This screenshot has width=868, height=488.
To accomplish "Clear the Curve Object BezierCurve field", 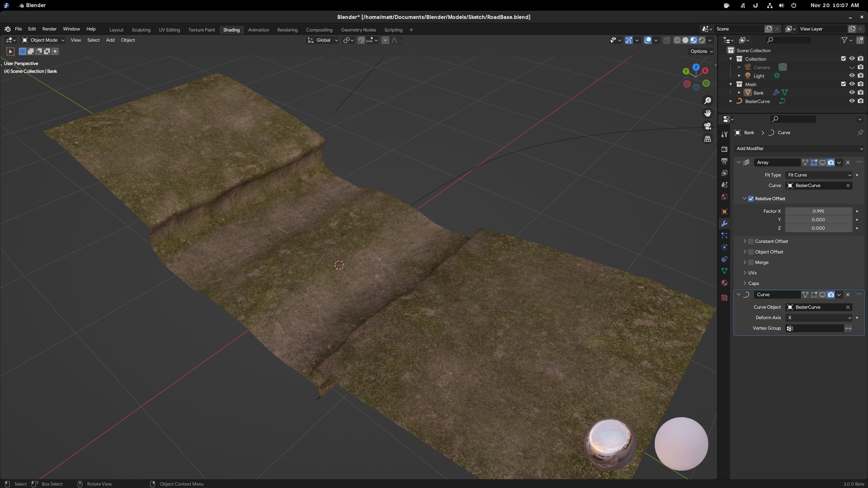I will click(x=848, y=307).
